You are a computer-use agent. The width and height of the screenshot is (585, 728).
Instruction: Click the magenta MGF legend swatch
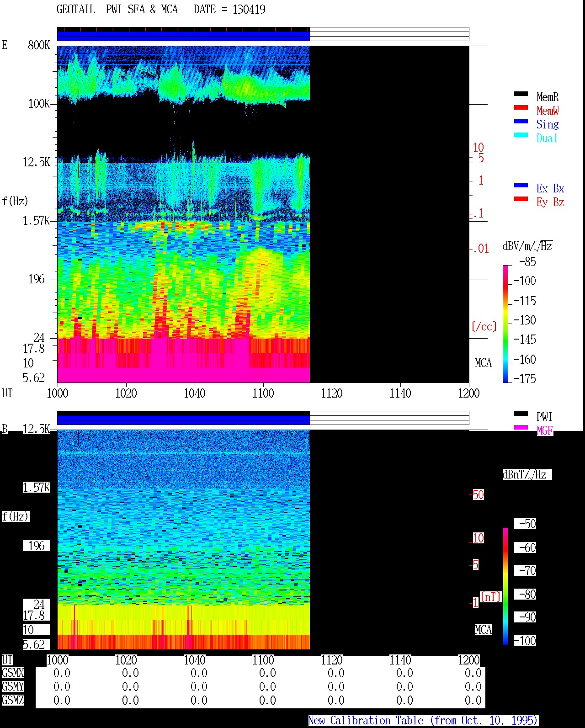pyautogui.click(x=521, y=427)
